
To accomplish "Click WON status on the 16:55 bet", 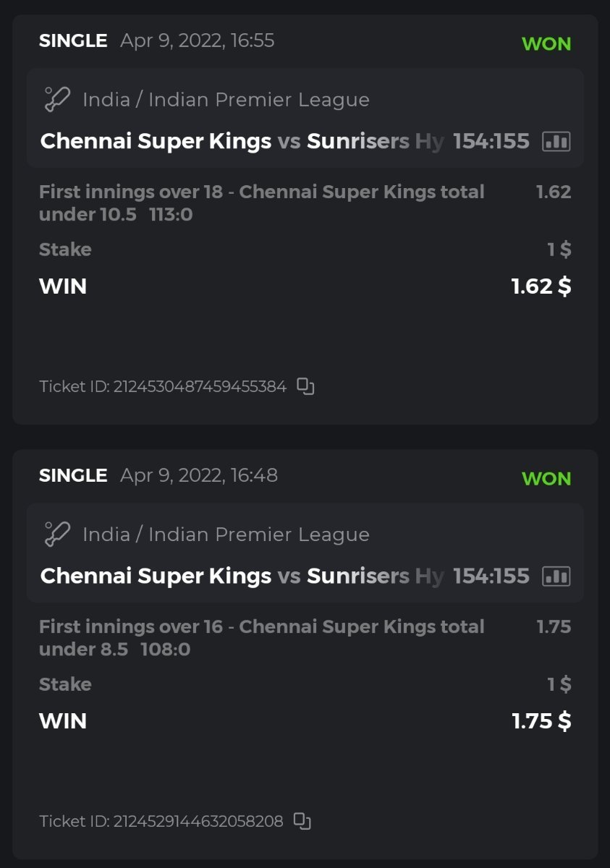I will (x=546, y=44).
